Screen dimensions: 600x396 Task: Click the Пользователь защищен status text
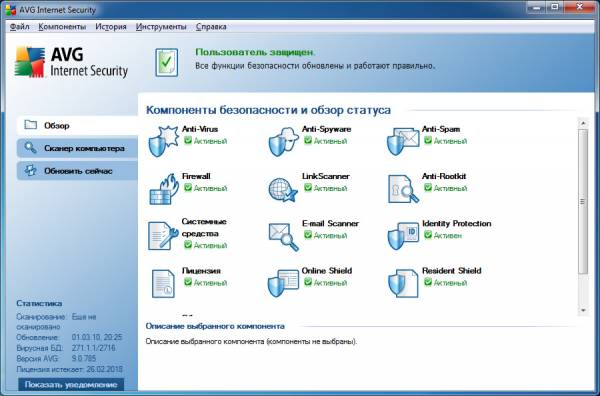coord(255,52)
